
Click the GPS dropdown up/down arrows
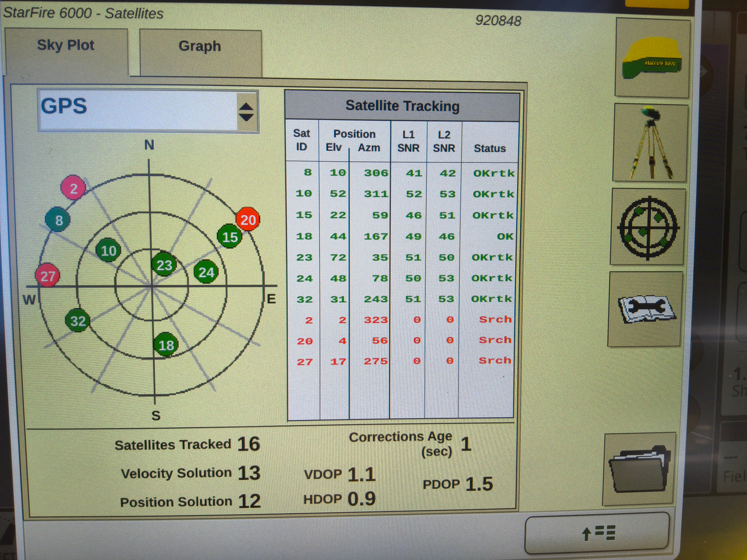click(247, 112)
